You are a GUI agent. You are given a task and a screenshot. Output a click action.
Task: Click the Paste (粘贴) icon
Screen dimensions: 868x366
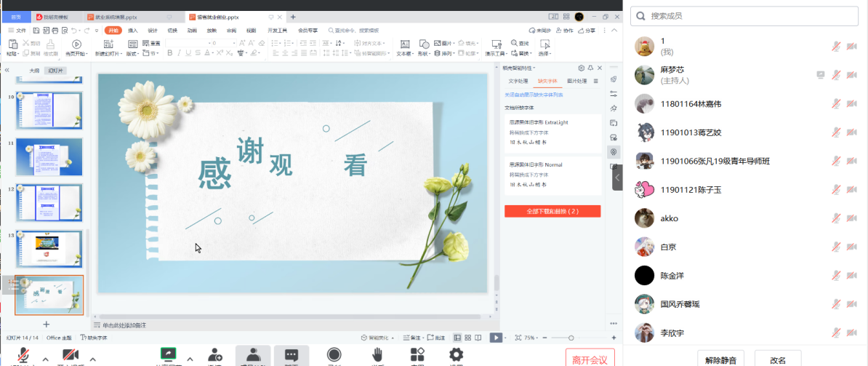[x=12, y=44]
